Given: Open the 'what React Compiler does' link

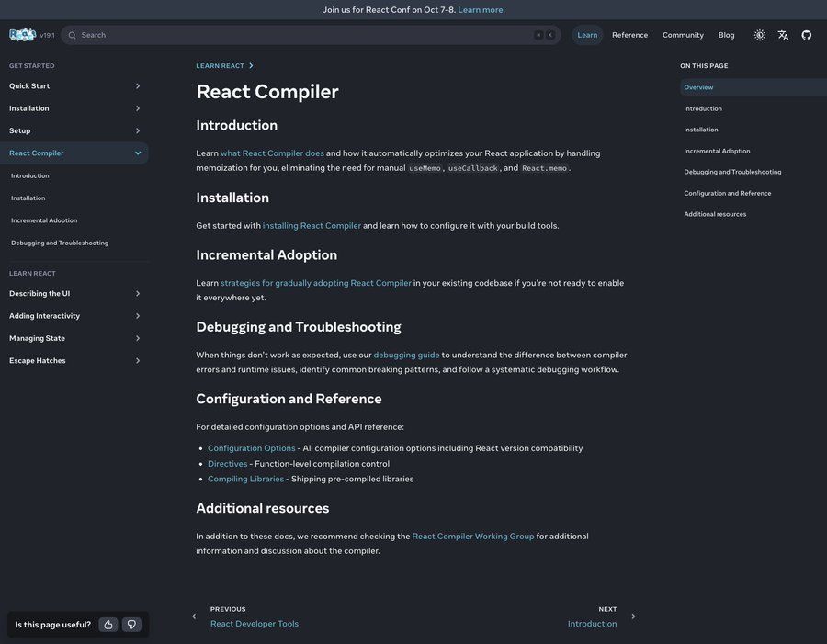Looking at the screenshot, I should pyautogui.click(x=272, y=153).
